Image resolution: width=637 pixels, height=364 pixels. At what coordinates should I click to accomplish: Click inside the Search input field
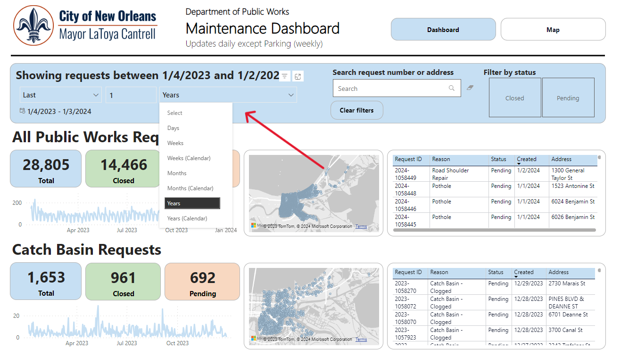pos(391,88)
